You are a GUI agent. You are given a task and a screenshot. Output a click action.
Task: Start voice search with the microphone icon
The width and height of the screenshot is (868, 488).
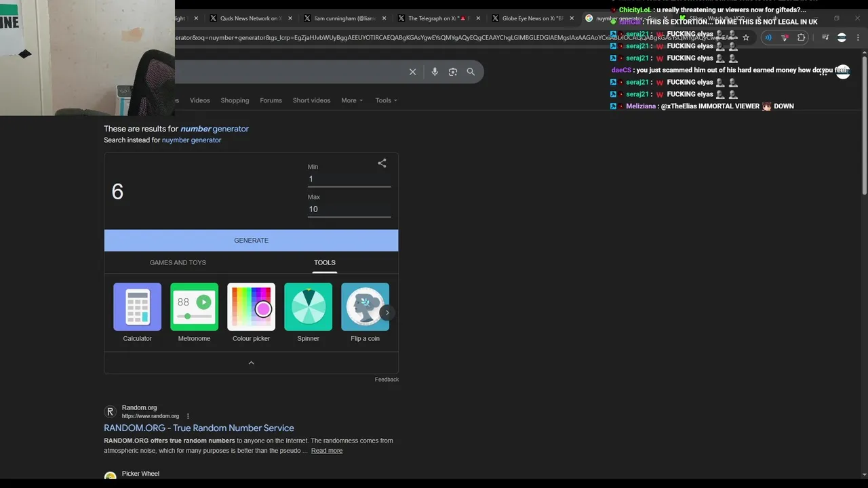coord(435,72)
